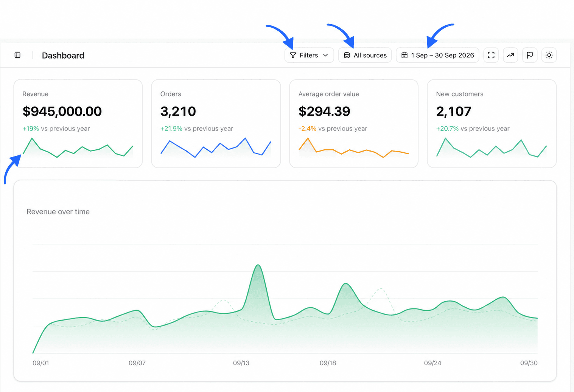
Task: Click the orange Average order sparkline
Action: pos(354,148)
